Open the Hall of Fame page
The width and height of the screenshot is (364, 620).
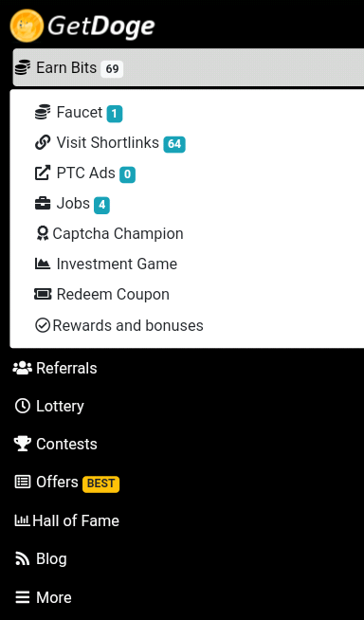coord(66,520)
